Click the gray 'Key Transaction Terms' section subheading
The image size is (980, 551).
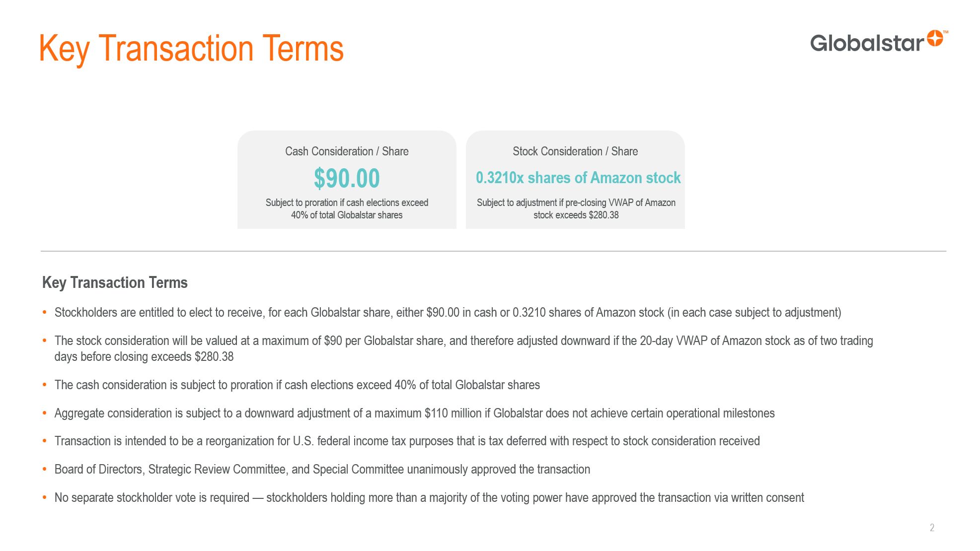(x=115, y=282)
